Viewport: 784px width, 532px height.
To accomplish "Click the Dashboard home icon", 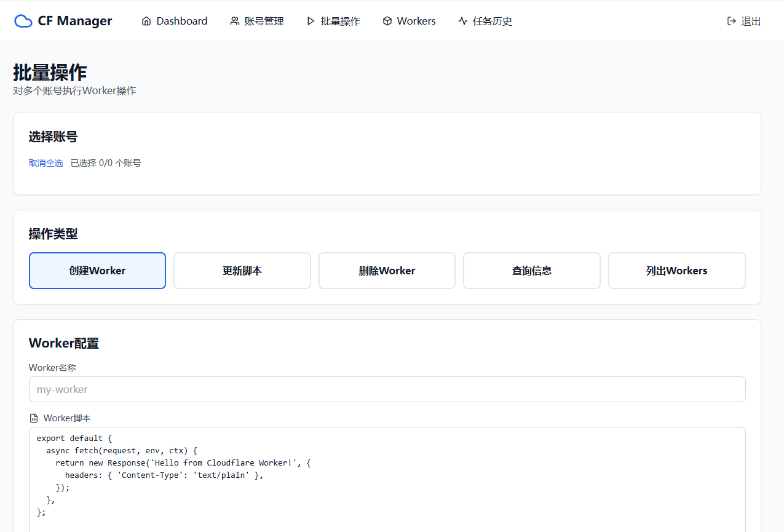I will tap(146, 21).
